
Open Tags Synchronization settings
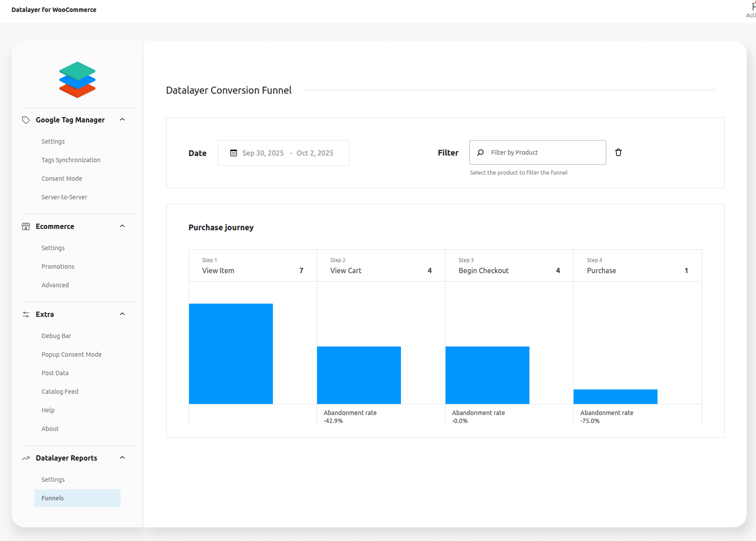(71, 160)
